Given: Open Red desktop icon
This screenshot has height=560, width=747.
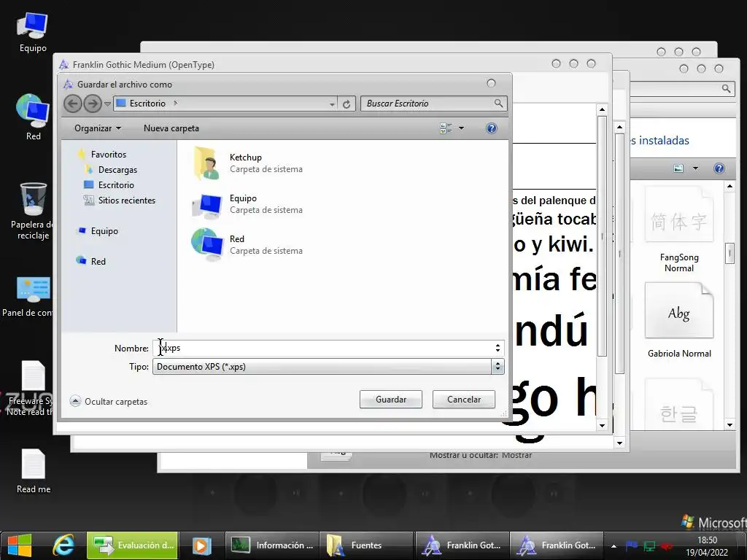Looking at the screenshot, I should (33, 117).
